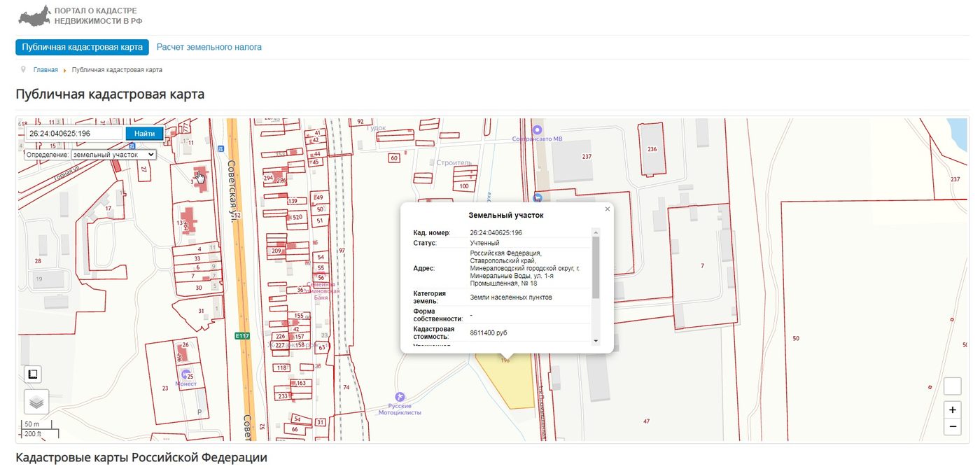Click parcel number 28 on the left
Screen dimensions: 980x469
pos(38,261)
